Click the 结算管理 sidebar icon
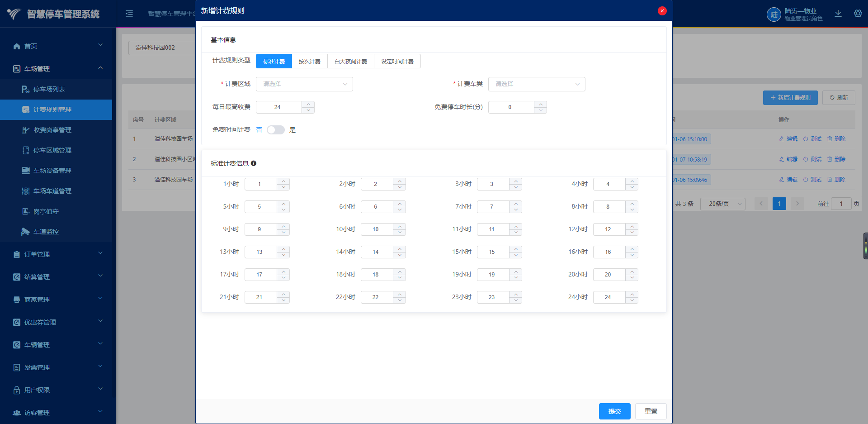Screen dimensions: 868x424 17,277
